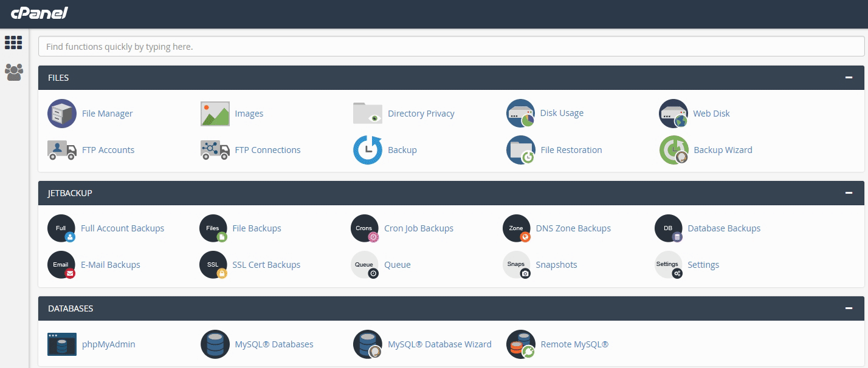Open the File Restoration icon
Viewport: 868px width, 368px height.
point(520,150)
